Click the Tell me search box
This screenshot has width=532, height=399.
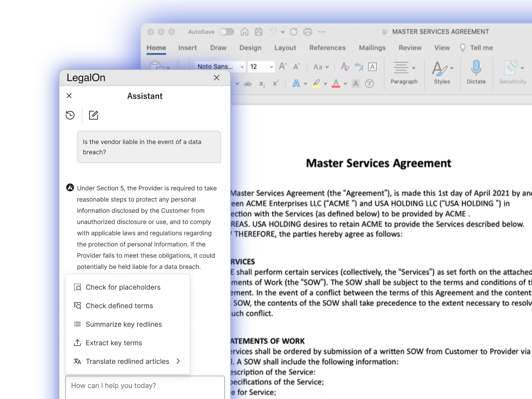(x=476, y=48)
